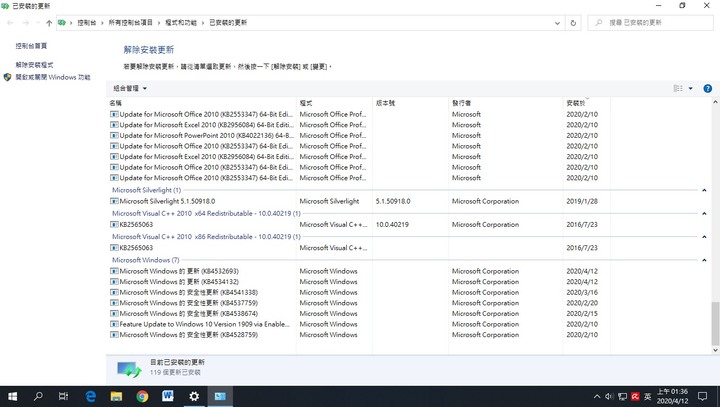Click 所有控制台項目 breadcrumb
The width and height of the screenshot is (720, 407).
click(130, 23)
